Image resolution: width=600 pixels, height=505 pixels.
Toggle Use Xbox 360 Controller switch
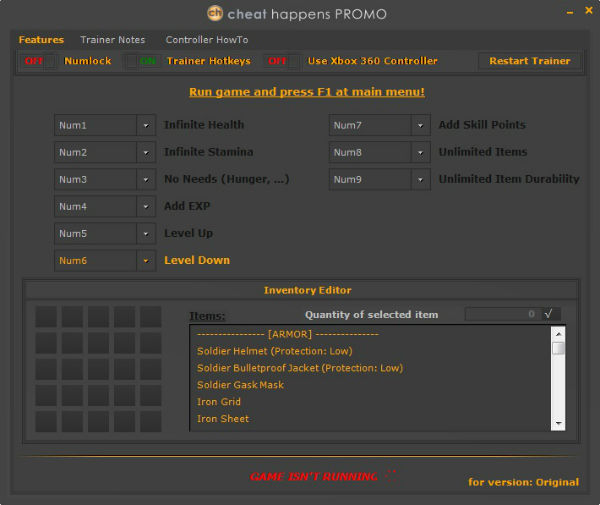pyautogui.click(x=283, y=61)
